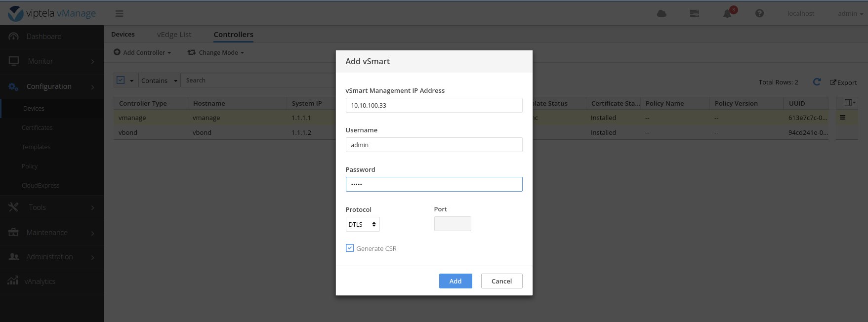The height and width of the screenshot is (322, 868).
Task: Open the cloud status icon
Action: pos(661,14)
